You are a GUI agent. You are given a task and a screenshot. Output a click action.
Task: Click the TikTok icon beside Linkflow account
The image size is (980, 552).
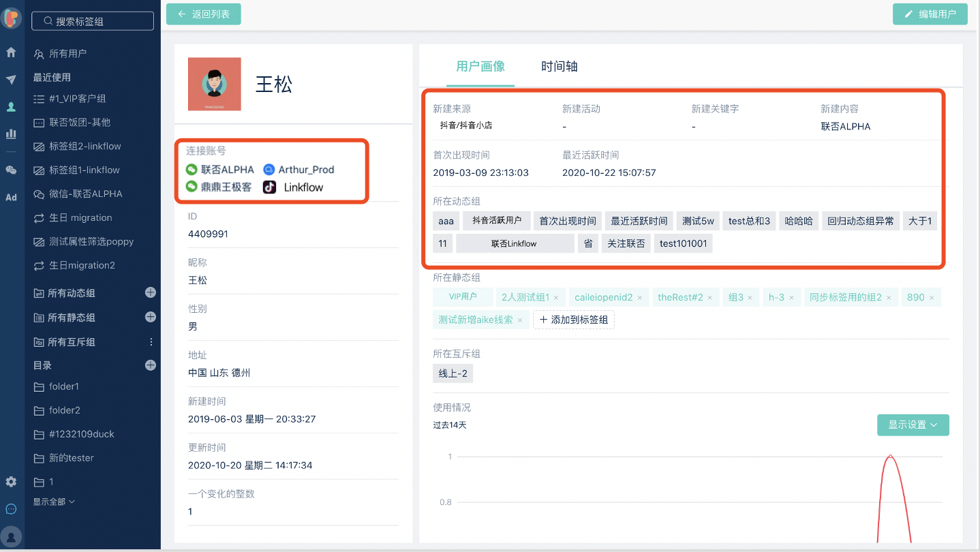pyautogui.click(x=269, y=187)
